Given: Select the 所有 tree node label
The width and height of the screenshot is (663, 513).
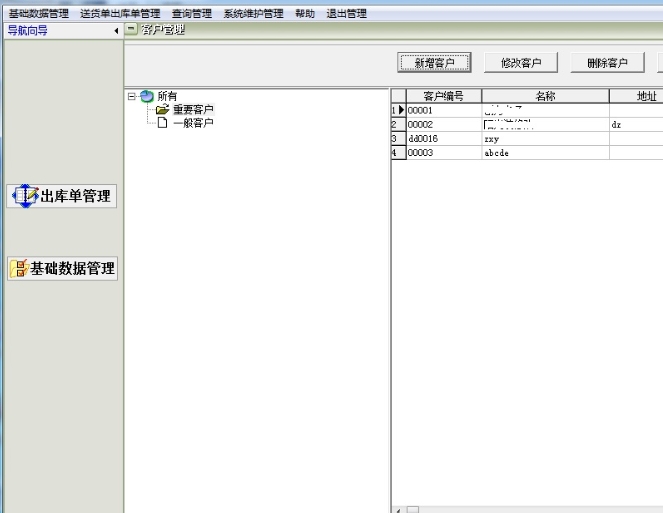Looking at the screenshot, I should [167, 96].
